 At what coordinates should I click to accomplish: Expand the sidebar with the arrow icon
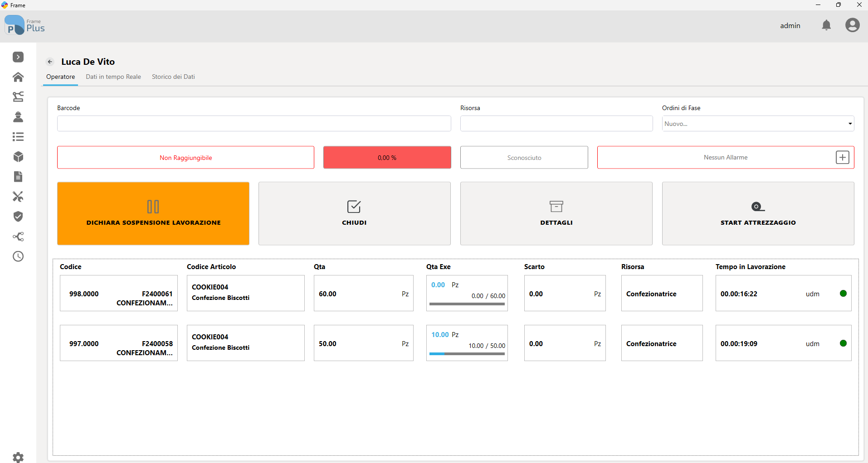(18, 57)
